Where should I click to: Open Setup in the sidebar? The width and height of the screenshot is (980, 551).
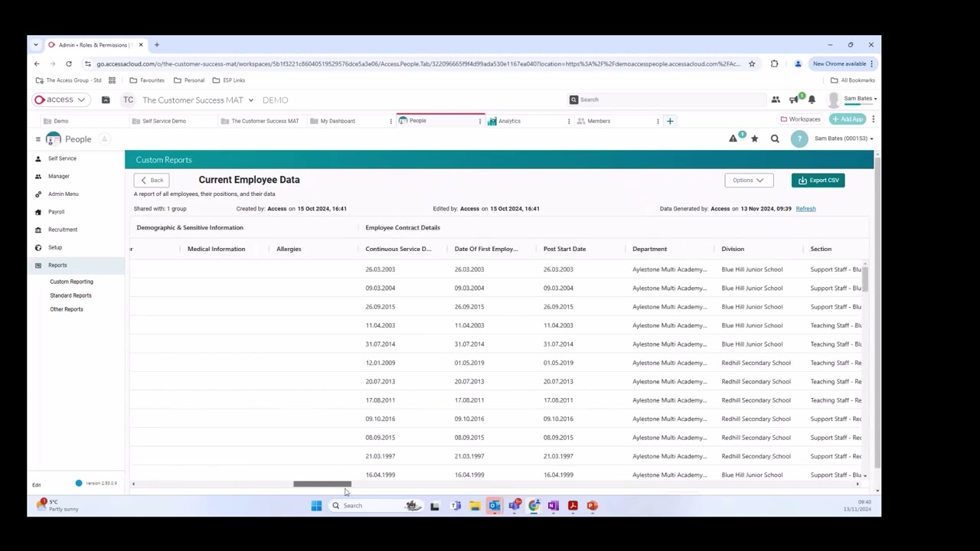click(x=54, y=247)
